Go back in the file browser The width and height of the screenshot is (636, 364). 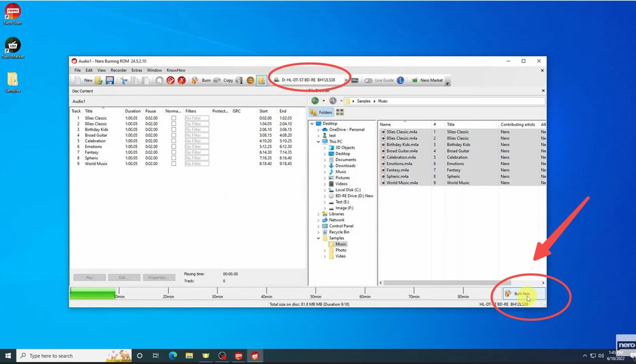coord(315,101)
